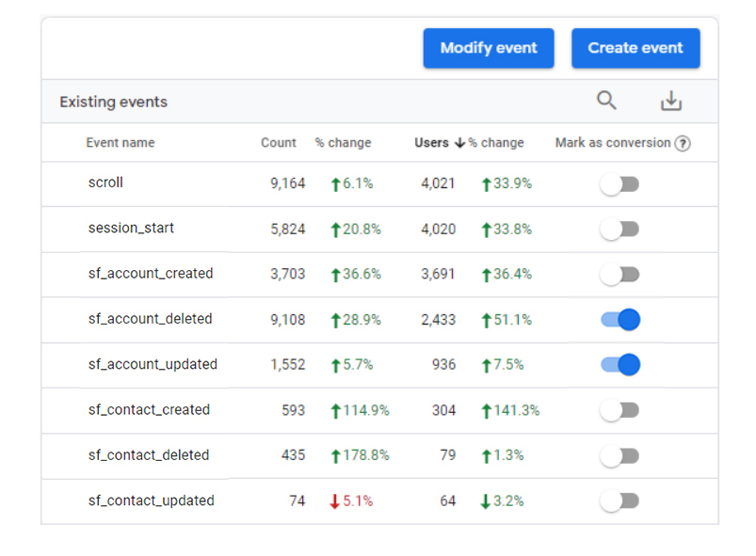
Task: Enable conversion for sf_account_created
Action: [619, 275]
